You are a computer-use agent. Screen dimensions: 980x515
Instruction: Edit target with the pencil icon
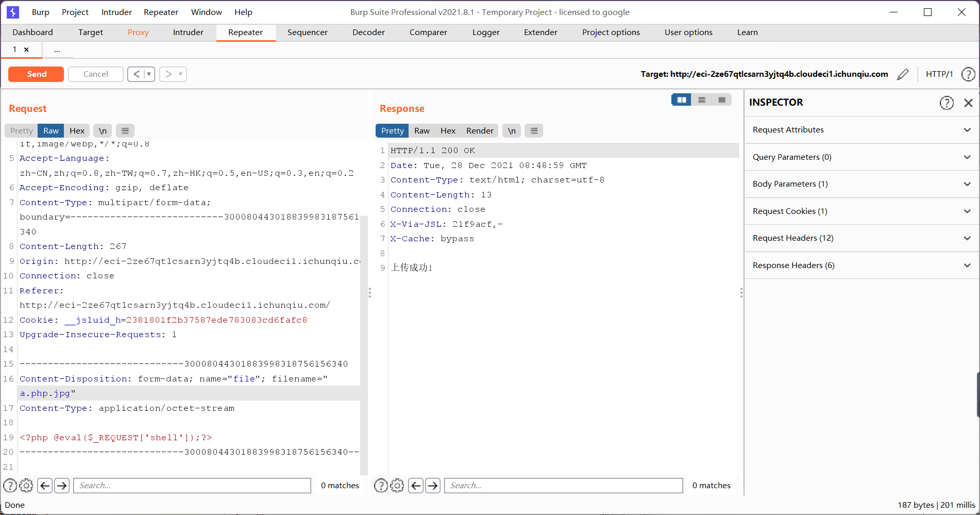click(x=903, y=74)
